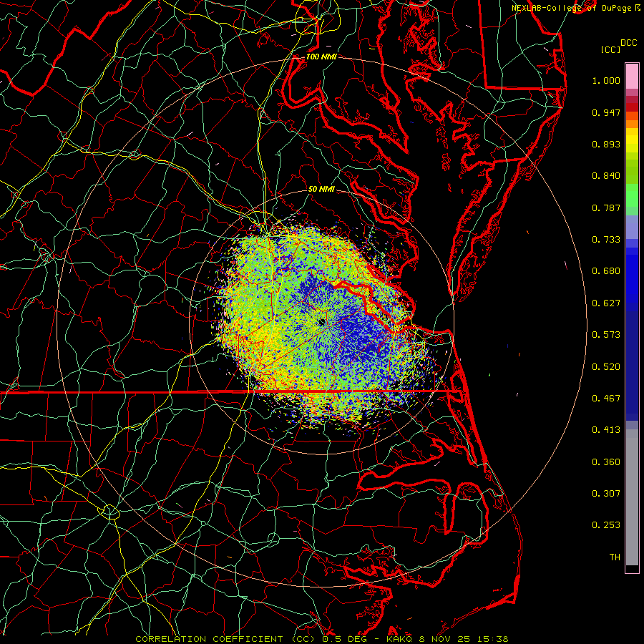Click the 1.000 value on the scale
Image resolution: width=644 pixels, height=644 pixels.
(x=606, y=80)
